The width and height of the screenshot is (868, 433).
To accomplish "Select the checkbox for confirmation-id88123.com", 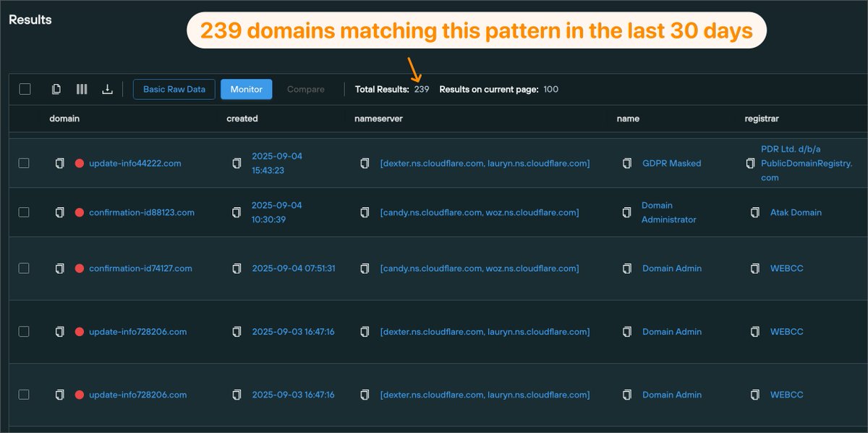I will [x=23, y=212].
